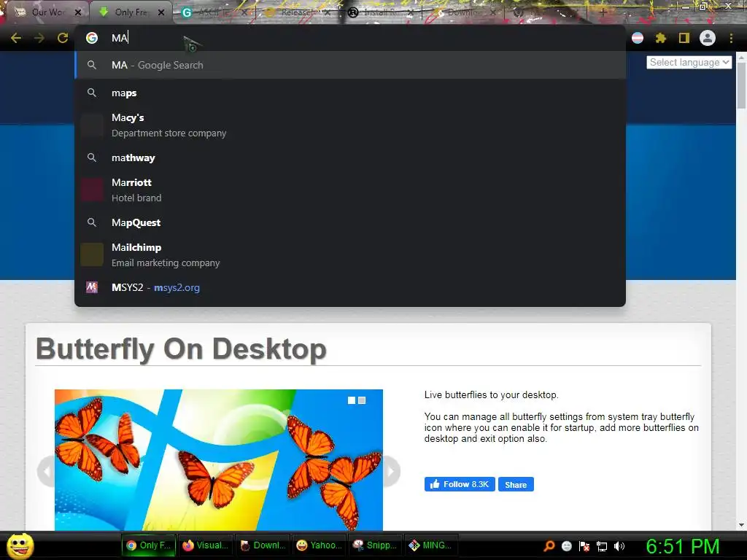This screenshot has width=747, height=560.
Task: Open the smiley face Start button
Action: (x=20, y=545)
